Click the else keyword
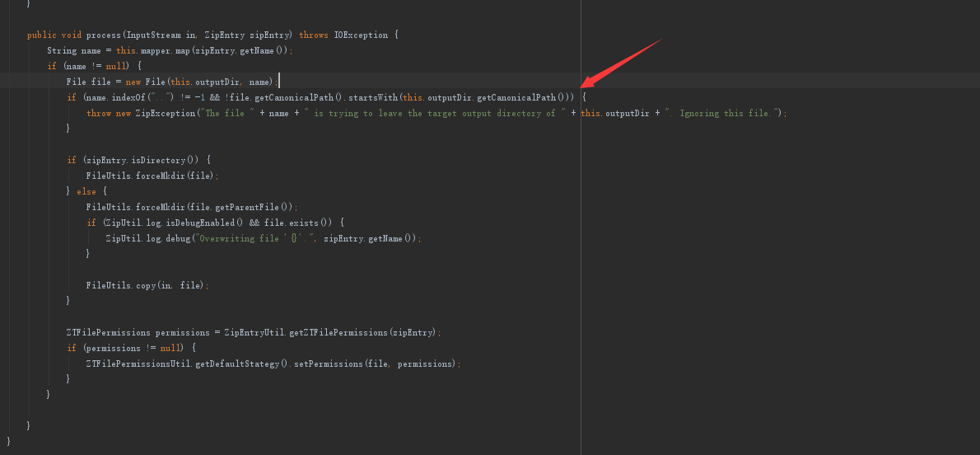 pyautogui.click(x=87, y=191)
